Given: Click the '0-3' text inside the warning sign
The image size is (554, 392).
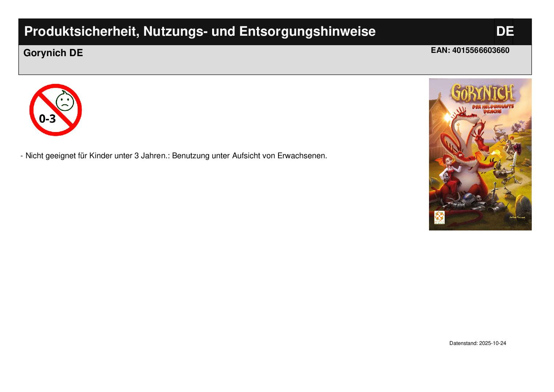Looking at the screenshot, I should [48, 119].
